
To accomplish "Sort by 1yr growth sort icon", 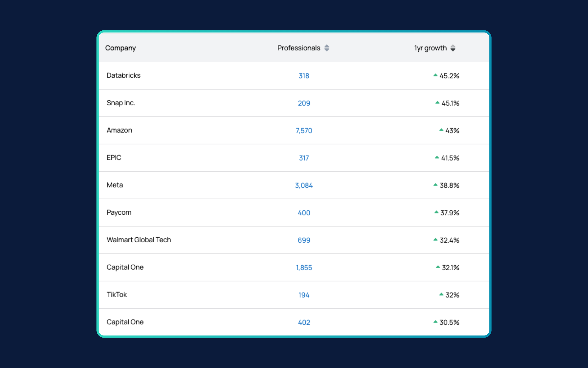I will tap(453, 48).
